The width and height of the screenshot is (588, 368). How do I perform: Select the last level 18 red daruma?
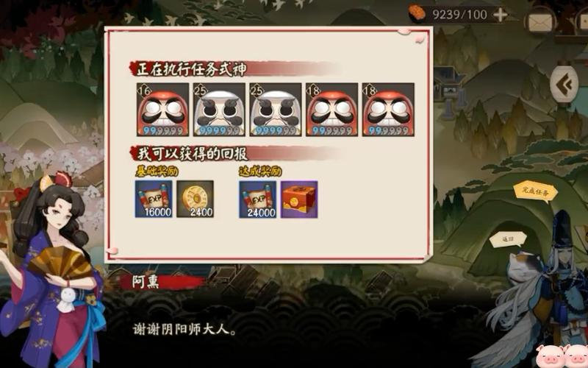click(x=388, y=109)
